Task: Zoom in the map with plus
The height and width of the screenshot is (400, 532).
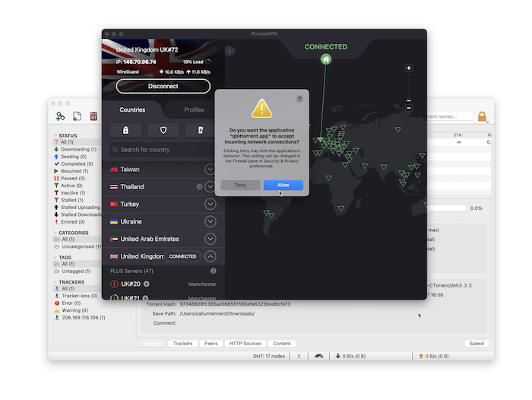Action: [x=409, y=68]
